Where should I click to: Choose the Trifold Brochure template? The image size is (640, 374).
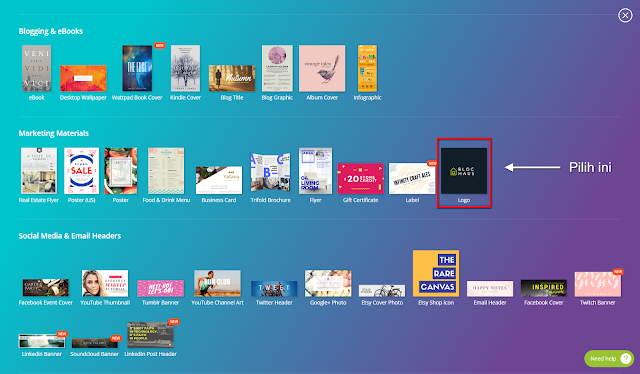(x=271, y=171)
